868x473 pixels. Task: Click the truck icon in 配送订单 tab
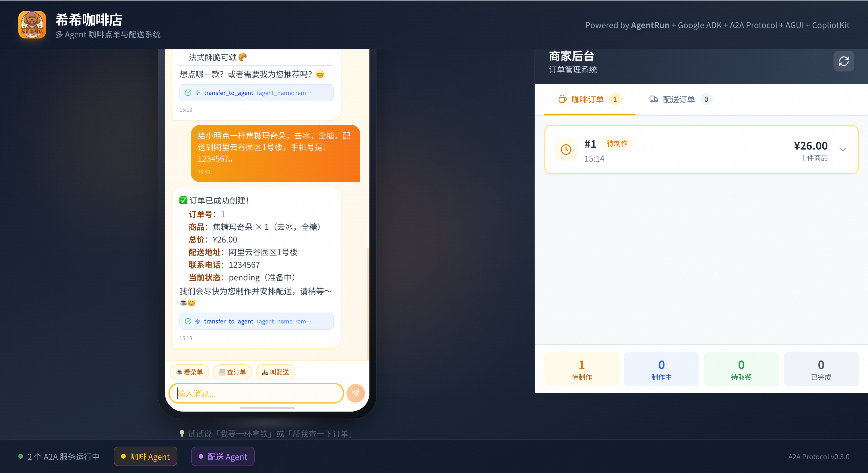click(x=653, y=99)
